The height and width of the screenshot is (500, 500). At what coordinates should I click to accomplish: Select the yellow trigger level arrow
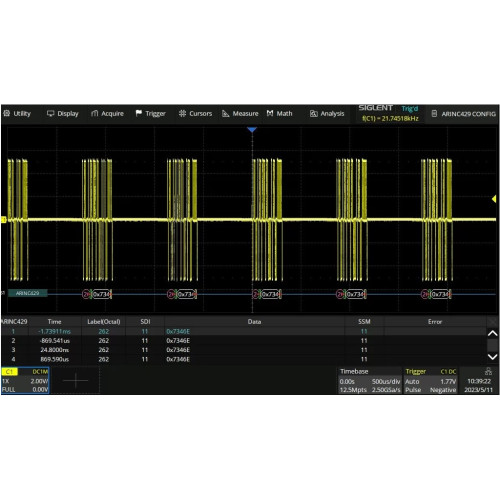(x=494, y=199)
